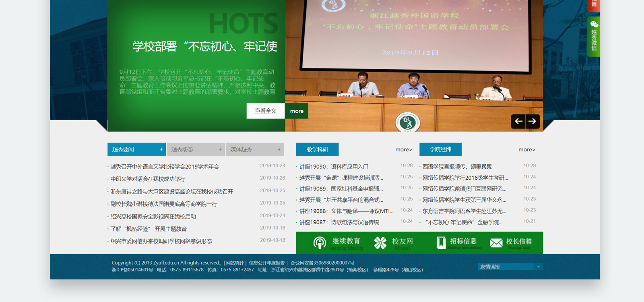644x302 pixels.
Task: Open the 友情链接 dropdown
Action: click(510, 267)
